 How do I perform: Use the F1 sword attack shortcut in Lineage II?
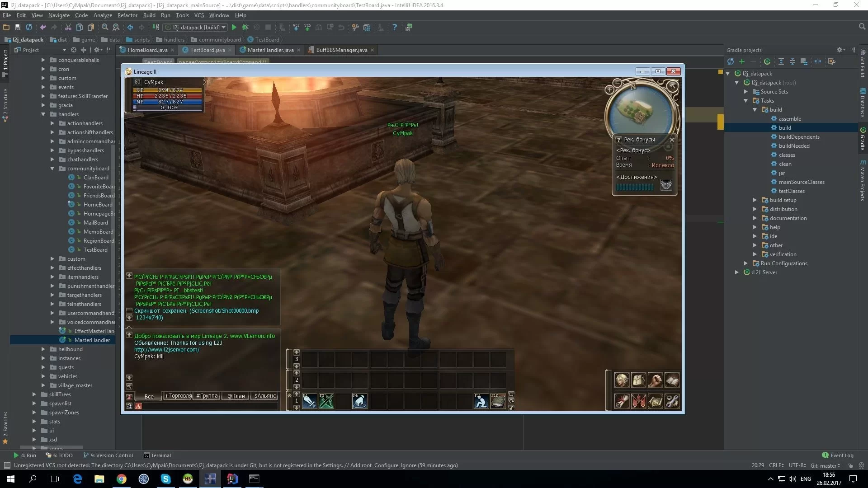pyautogui.click(x=310, y=401)
